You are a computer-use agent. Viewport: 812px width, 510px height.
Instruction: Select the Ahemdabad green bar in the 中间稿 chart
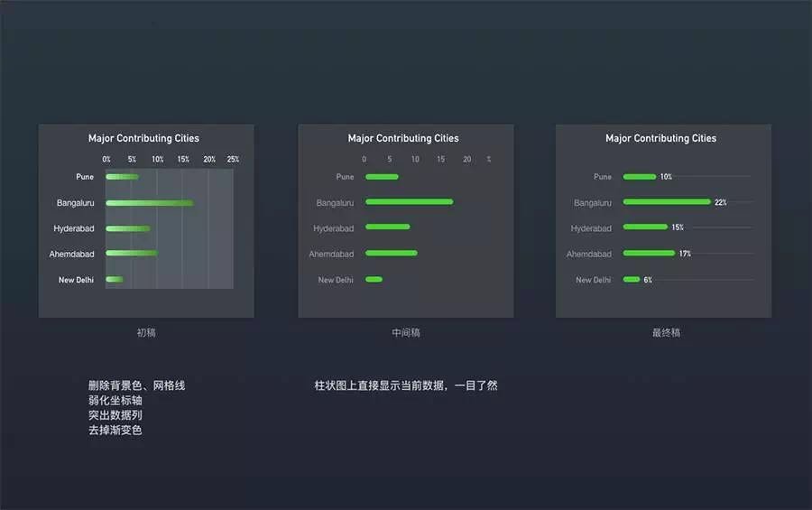(x=391, y=253)
